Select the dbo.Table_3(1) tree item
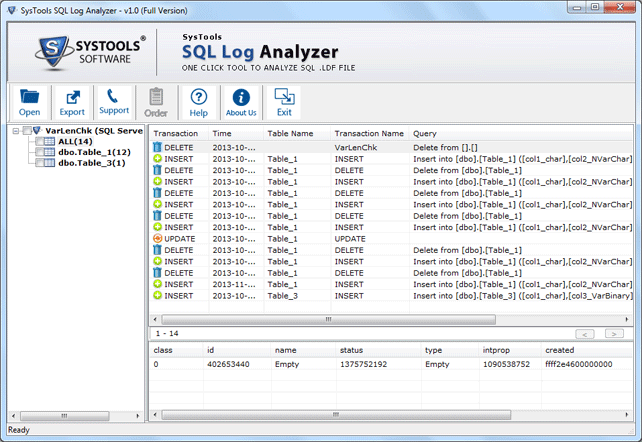 tap(92, 163)
